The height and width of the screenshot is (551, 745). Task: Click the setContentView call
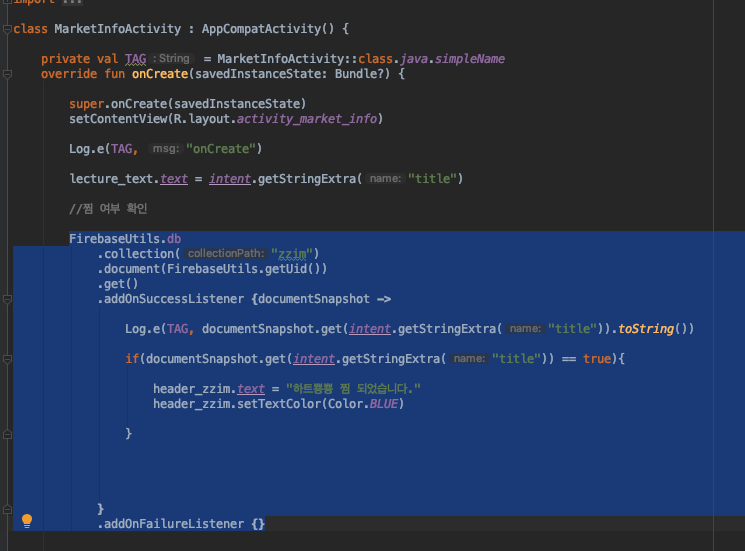(x=118, y=119)
